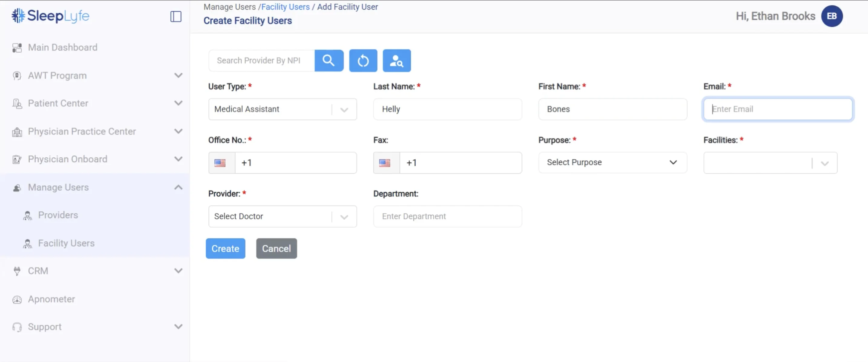Click the Cancel button
This screenshot has width=868, height=362.
pos(276,249)
